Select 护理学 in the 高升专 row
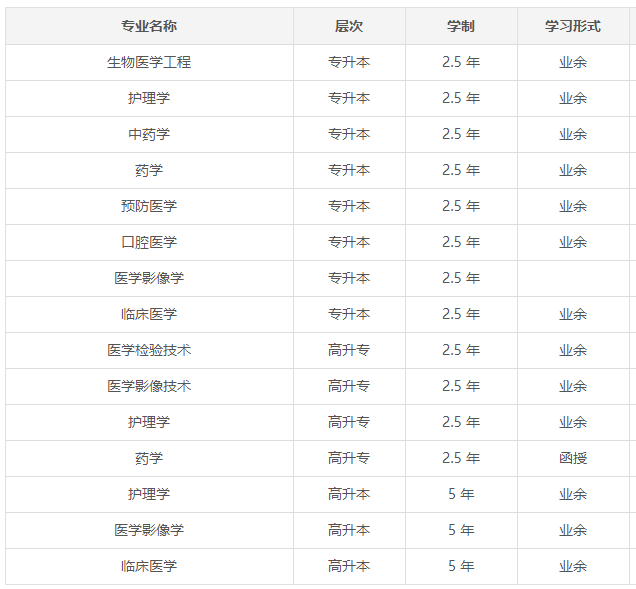The height and width of the screenshot is (589, 636). (149, 422)
